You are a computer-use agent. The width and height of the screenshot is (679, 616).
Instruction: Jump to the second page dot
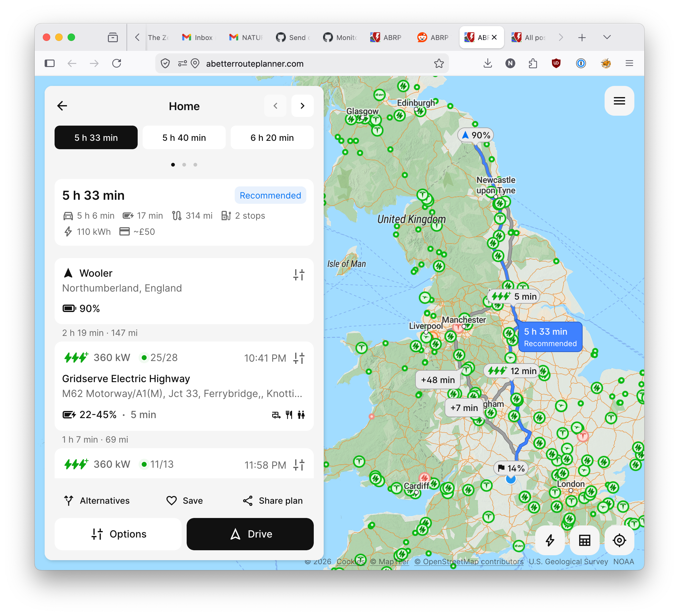tap(184, 165)
